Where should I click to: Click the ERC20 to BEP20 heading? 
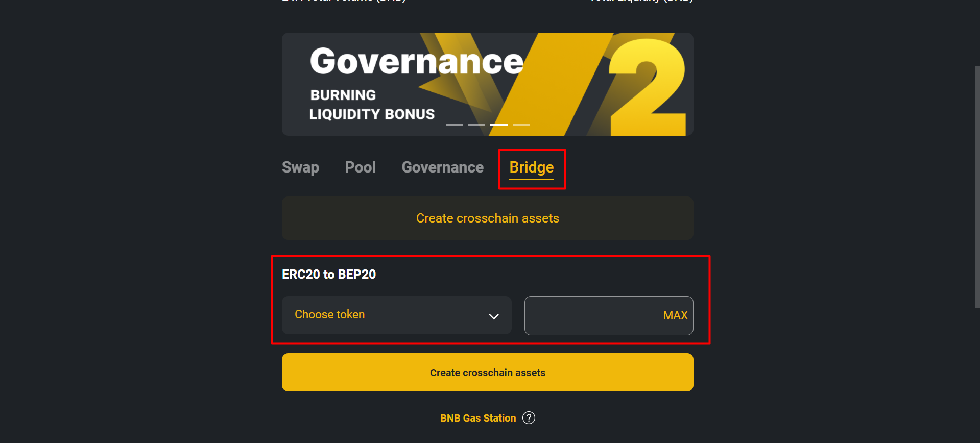tap(329, 275)
